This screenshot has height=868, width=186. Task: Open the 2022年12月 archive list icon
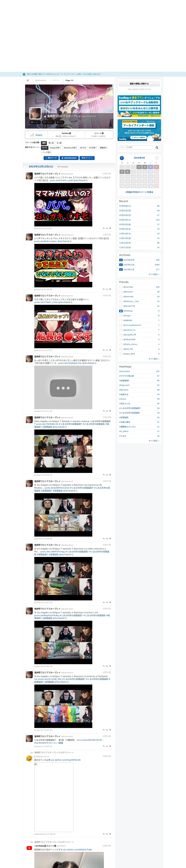pyautogui.click(x=121, y=265)
